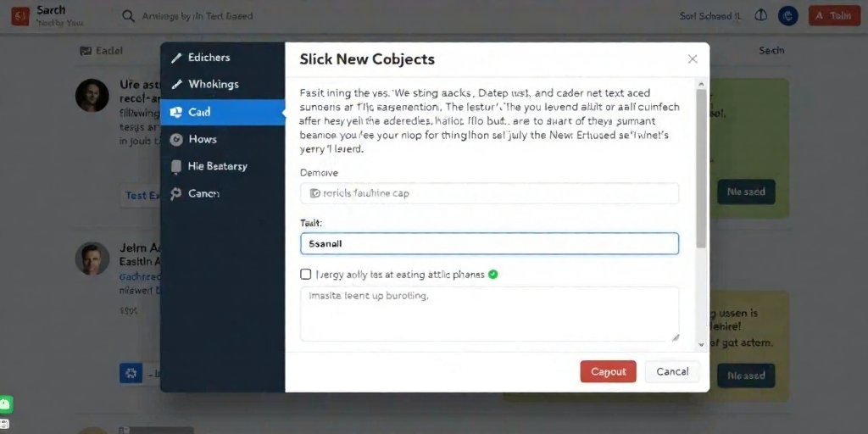
Task: Click the green checkmark status icon
Action: coord(492,274)
